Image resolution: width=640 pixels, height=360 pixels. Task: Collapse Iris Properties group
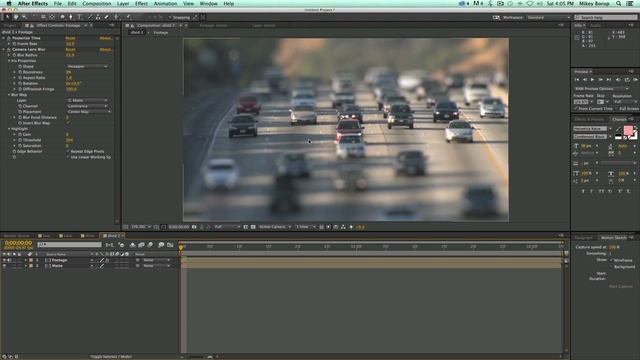[x=9, y=61]
